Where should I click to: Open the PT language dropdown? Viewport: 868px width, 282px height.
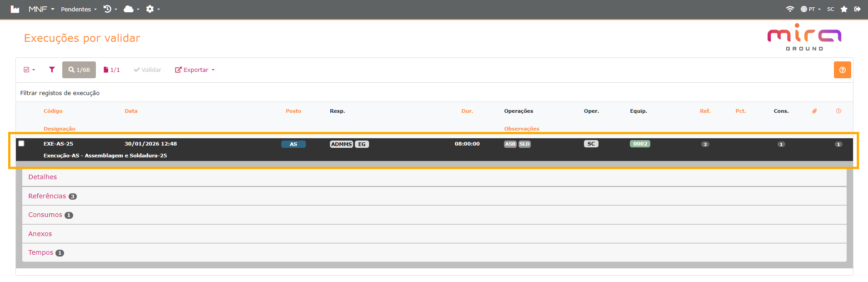(811, 9)
